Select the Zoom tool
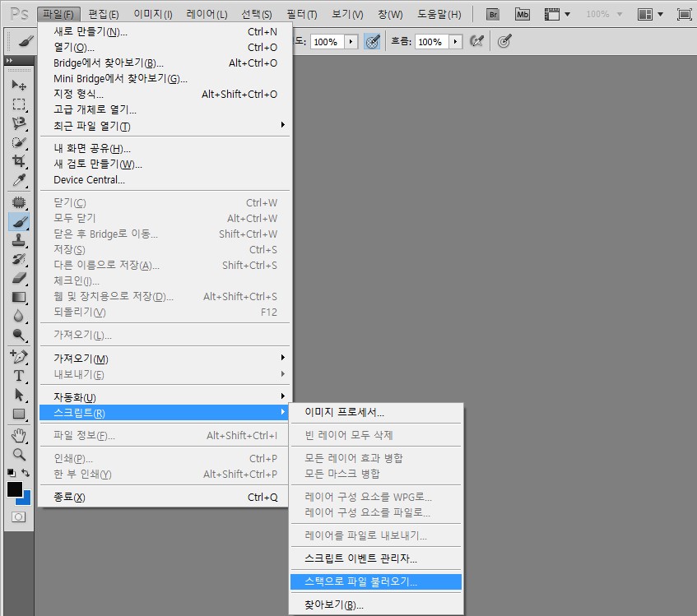 pos(19,454)
